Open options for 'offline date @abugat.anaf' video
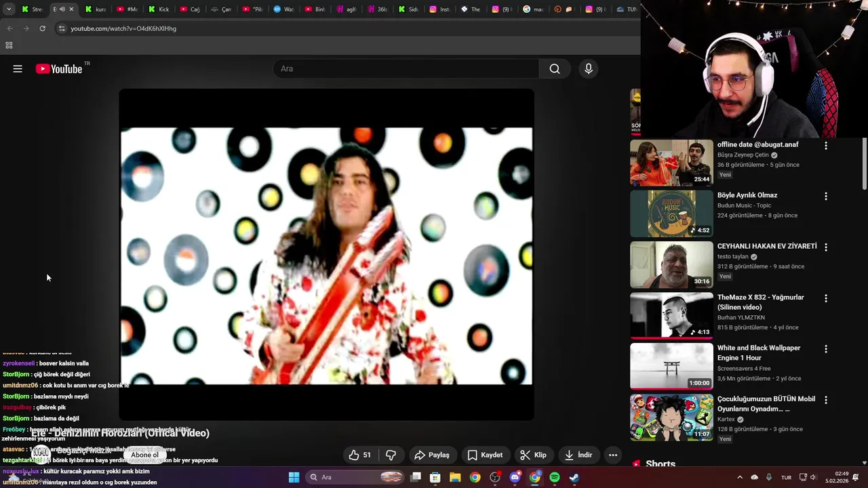This screenshot has height=488, width=868. point(826,146)
